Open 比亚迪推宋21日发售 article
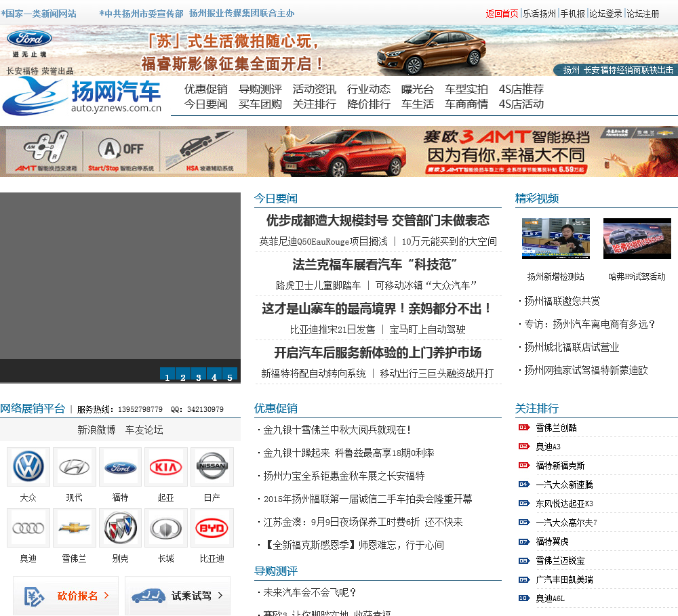678x616 pixels. tap(332, 330)
